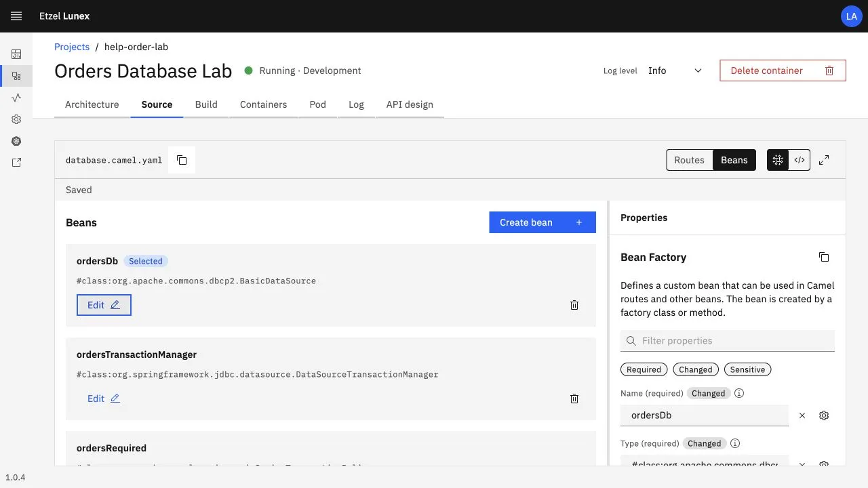Open the Kubernetes icon in the left sidebar

coord(16,141)
